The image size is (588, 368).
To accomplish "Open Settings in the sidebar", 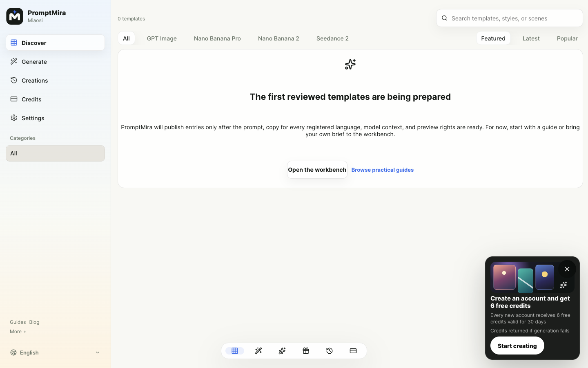I will [55, 118].
